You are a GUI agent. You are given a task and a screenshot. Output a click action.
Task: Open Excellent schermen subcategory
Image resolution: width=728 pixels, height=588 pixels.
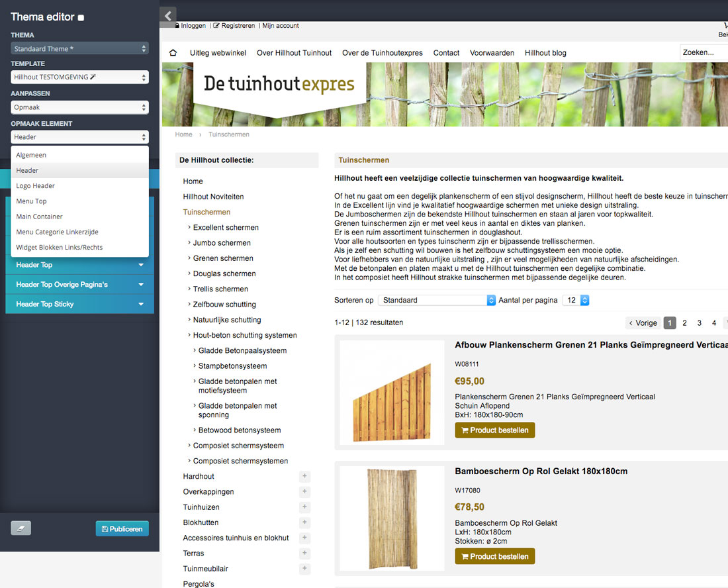(x=226, y=227)
